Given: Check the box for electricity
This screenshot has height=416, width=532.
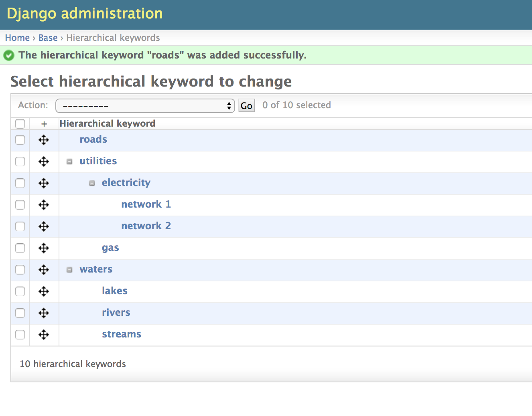Looking at the screenshot, I should pos(20,183).
